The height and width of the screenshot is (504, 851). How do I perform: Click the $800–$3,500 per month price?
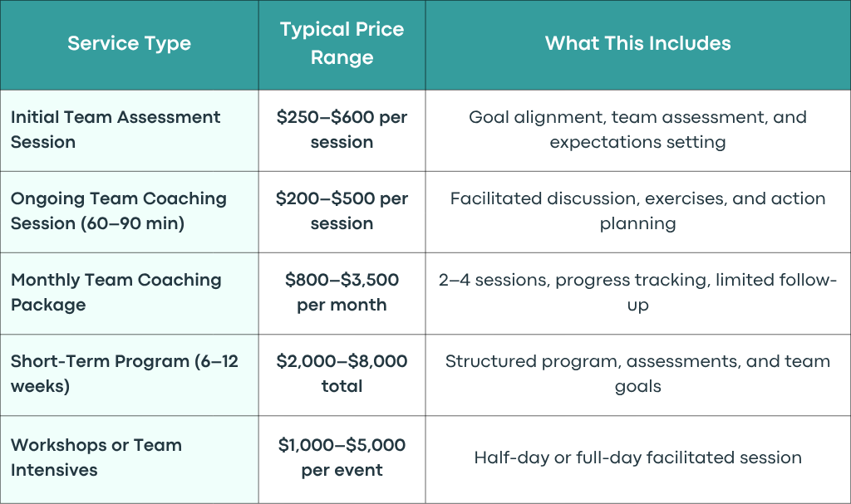(x=342, y=292)
